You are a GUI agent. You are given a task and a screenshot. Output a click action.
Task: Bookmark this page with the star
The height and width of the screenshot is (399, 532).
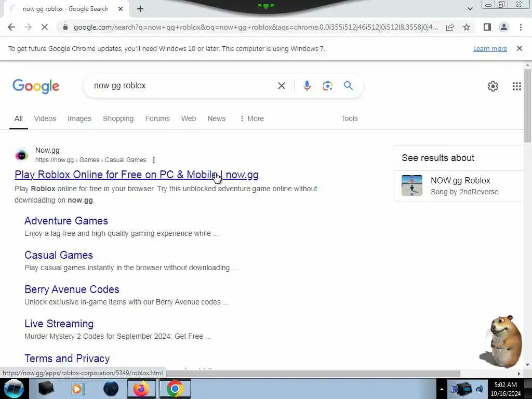467,27
